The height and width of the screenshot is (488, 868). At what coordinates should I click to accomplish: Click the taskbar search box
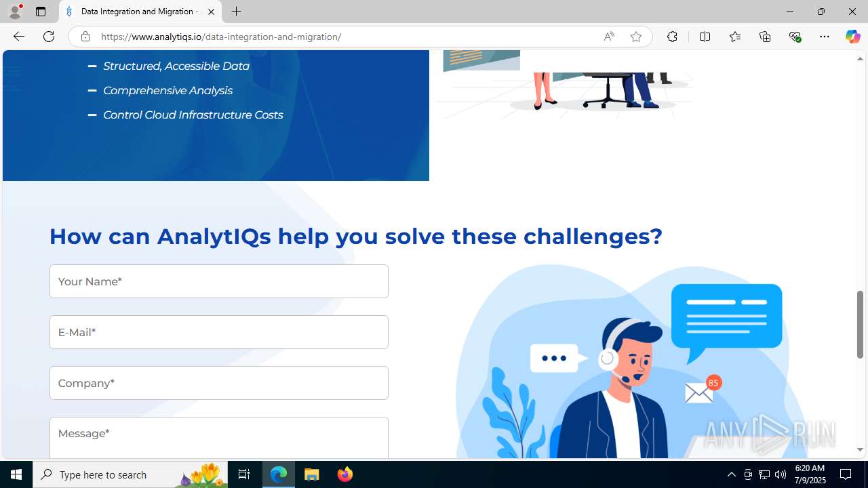130,474
